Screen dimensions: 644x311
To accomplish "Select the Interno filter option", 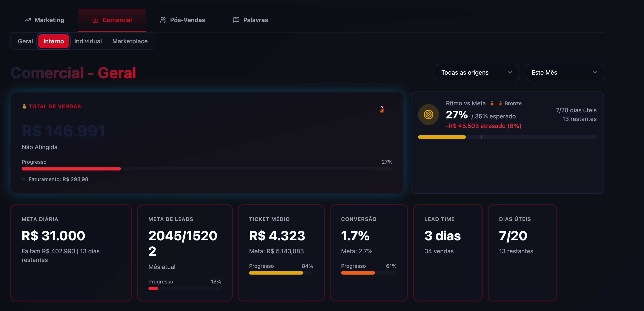I will (x=54, y=41).
